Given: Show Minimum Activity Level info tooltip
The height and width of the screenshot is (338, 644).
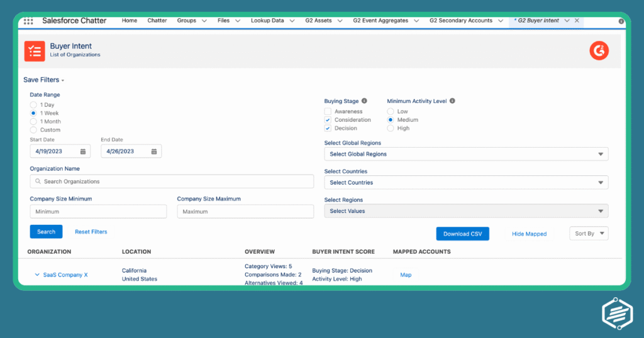Looking at the screenshot, I should click(452, 101).
